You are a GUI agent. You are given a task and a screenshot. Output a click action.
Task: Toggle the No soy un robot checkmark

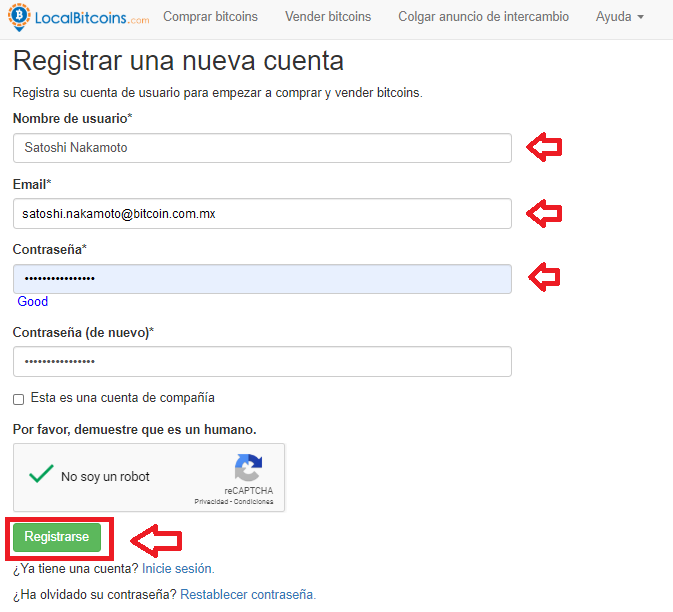(x=41, y=474)
